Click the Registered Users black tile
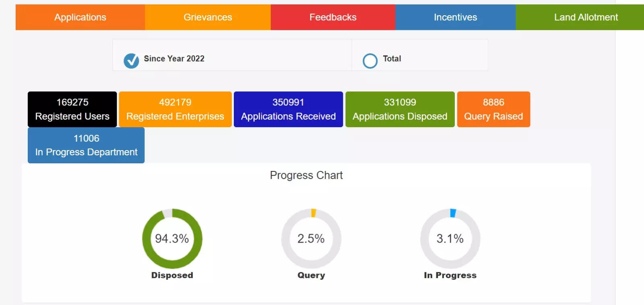The image size is (644, 305). 72,109
